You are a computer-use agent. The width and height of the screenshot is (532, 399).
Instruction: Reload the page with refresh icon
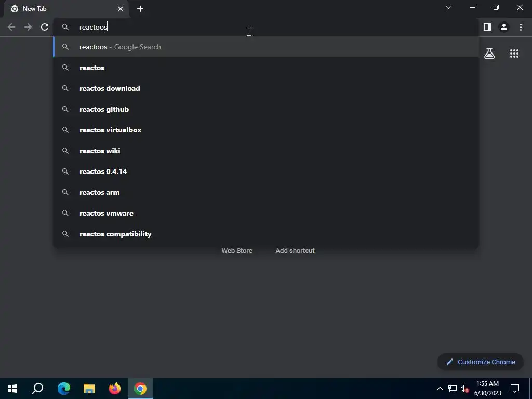click(45, 27)
